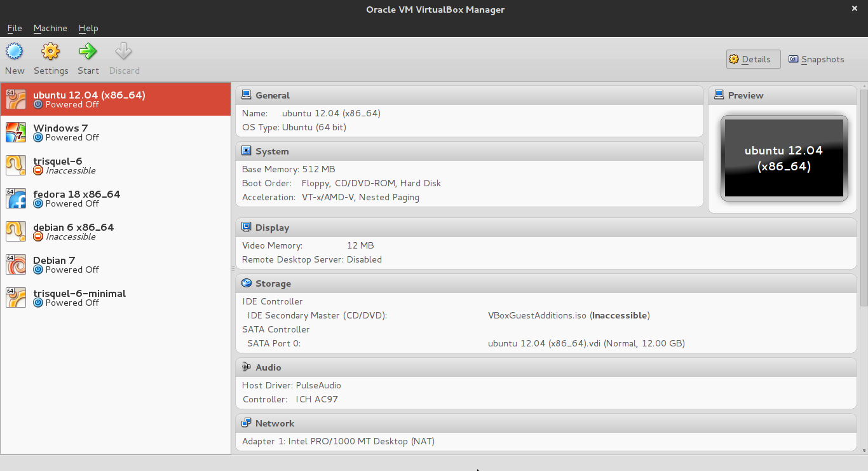Click the Audio section speaker icon
This screenshot has width=868, height=471.
(x=247, y=367)
